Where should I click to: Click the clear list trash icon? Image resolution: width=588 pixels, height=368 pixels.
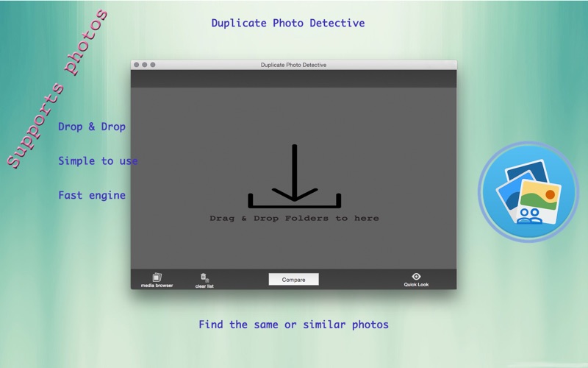204,278
